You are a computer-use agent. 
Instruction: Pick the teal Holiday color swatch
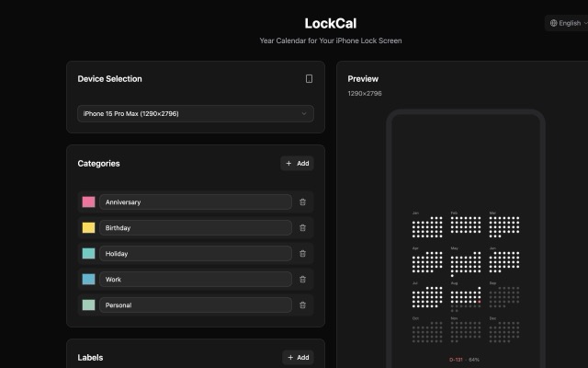tap(88, 254)
